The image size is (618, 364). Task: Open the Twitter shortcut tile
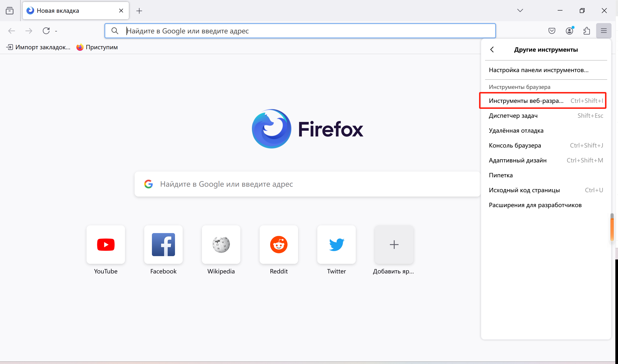coord(336,245)
